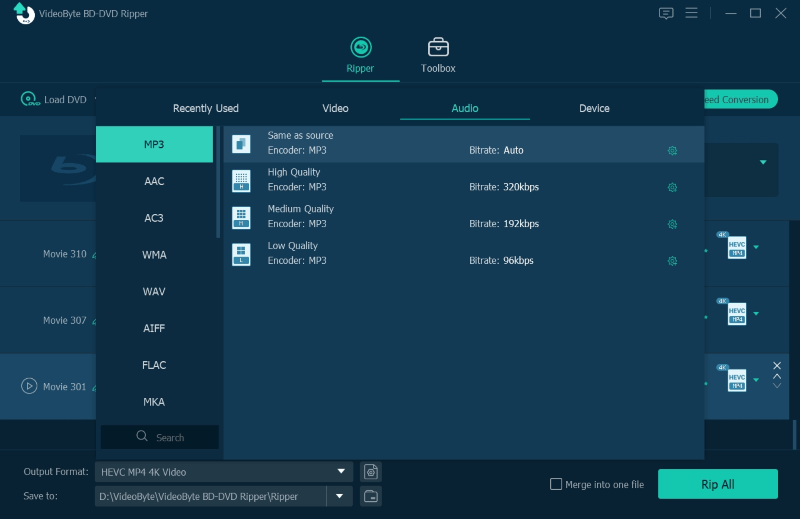Open the Toolbox module

(438, 55)
